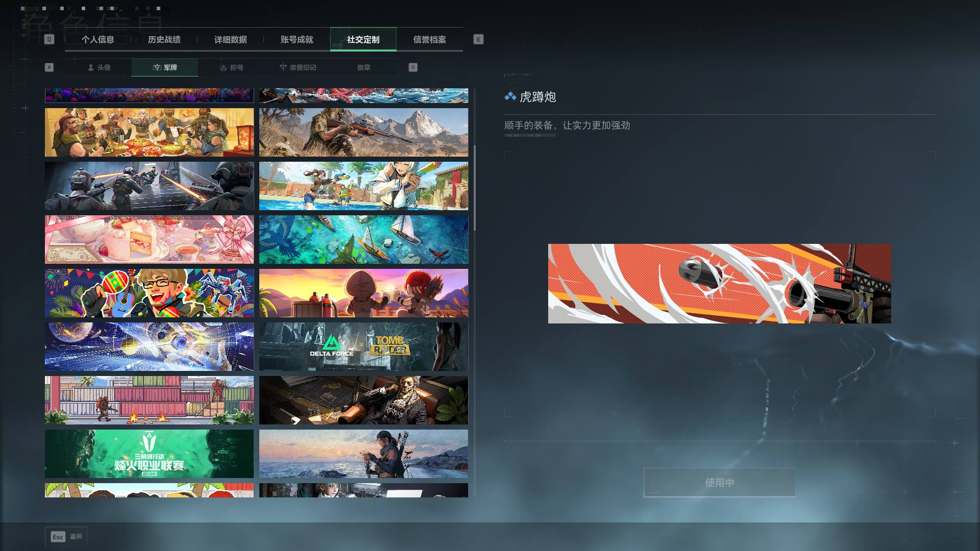Click the 虎蹲炮 preview banner image

[719, 284]
